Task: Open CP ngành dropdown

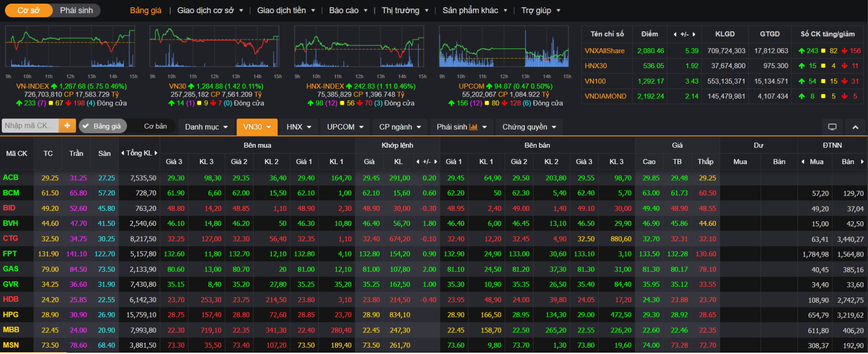Action: pos(400,127)
